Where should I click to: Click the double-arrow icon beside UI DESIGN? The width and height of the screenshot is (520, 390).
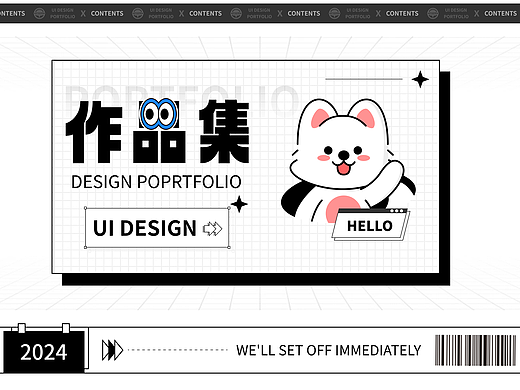pyautogui.click(x=213, y=229)
